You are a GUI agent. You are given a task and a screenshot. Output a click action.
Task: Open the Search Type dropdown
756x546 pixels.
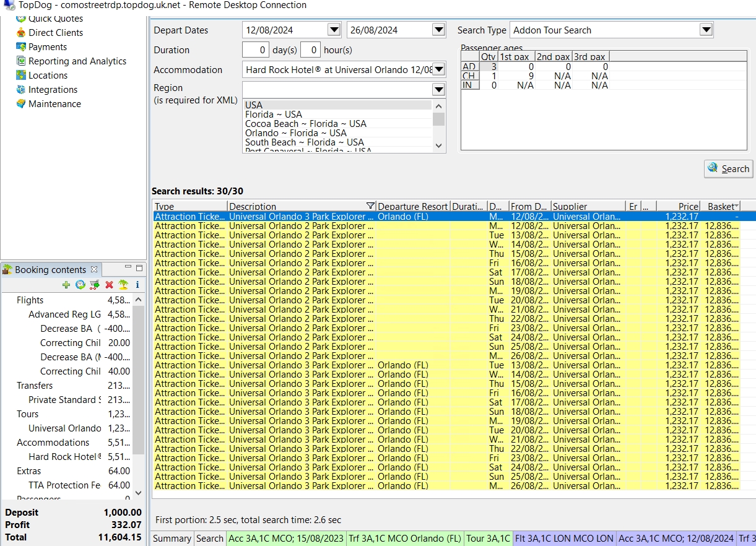[x=706, y=30]
